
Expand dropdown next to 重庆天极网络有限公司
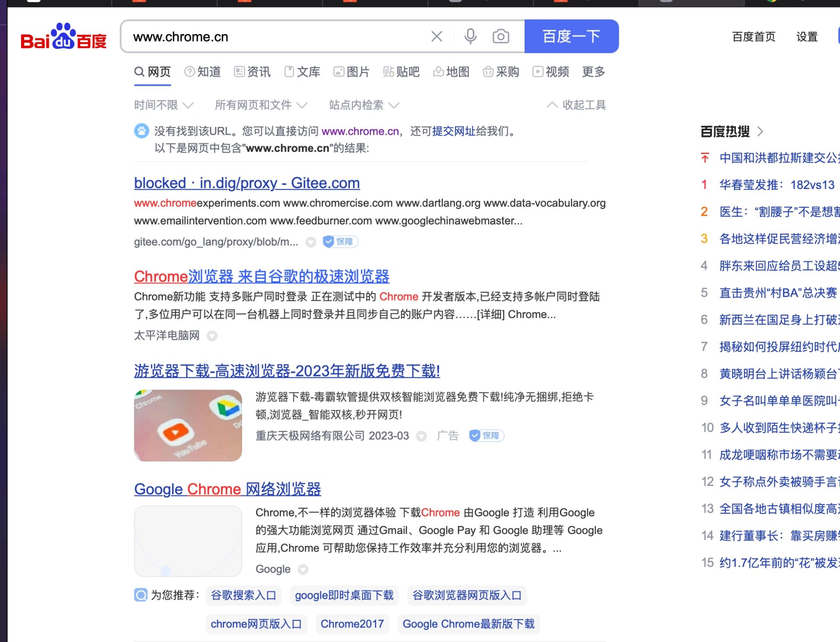coord(421,436)
